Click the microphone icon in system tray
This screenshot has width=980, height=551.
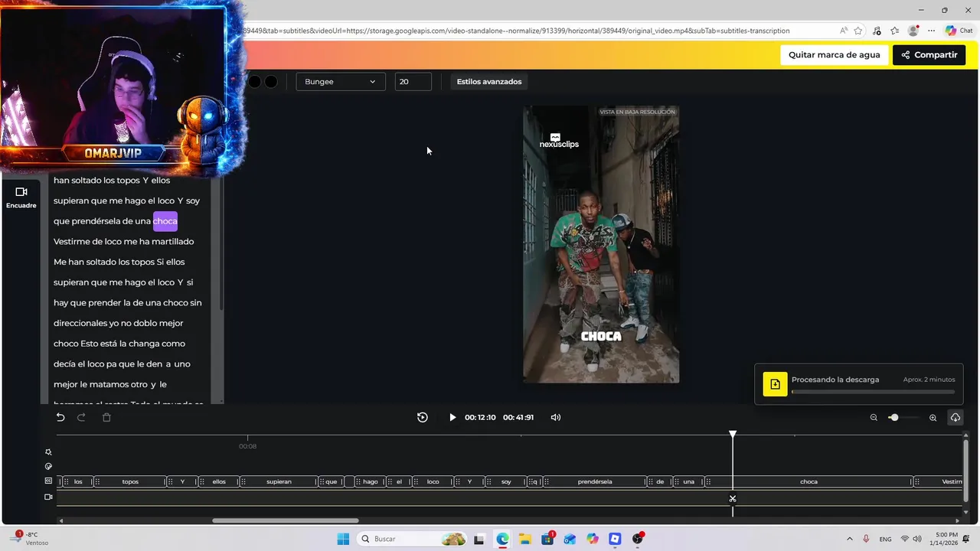point(866,539)
